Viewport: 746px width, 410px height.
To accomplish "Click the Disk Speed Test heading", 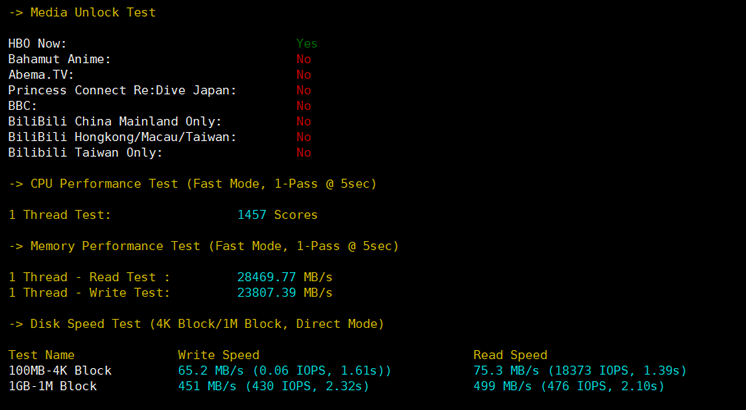I will click(196, 324).
